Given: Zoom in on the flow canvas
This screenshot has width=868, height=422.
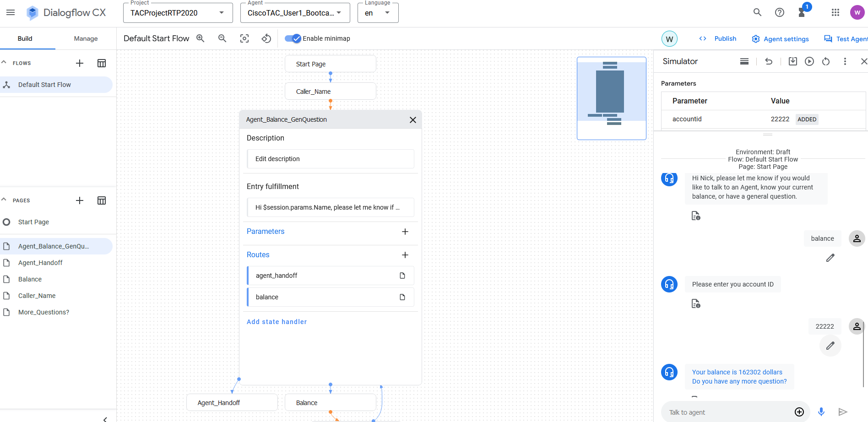Looking at the screenshot, I should tap(201, 38).
